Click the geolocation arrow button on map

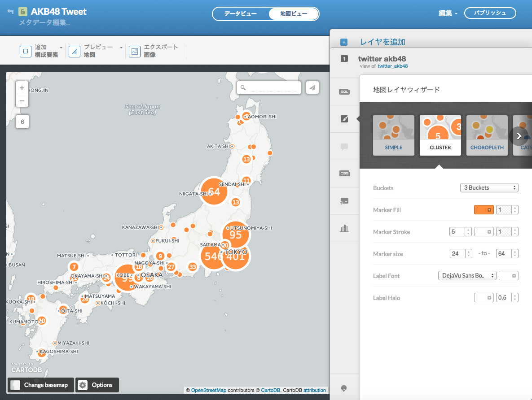point(312,87)
